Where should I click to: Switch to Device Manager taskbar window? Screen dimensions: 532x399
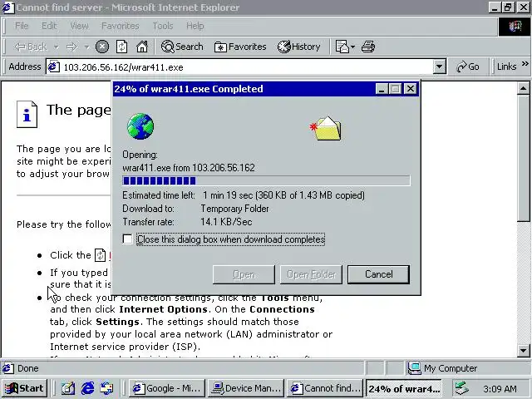[x=246, y=388]
